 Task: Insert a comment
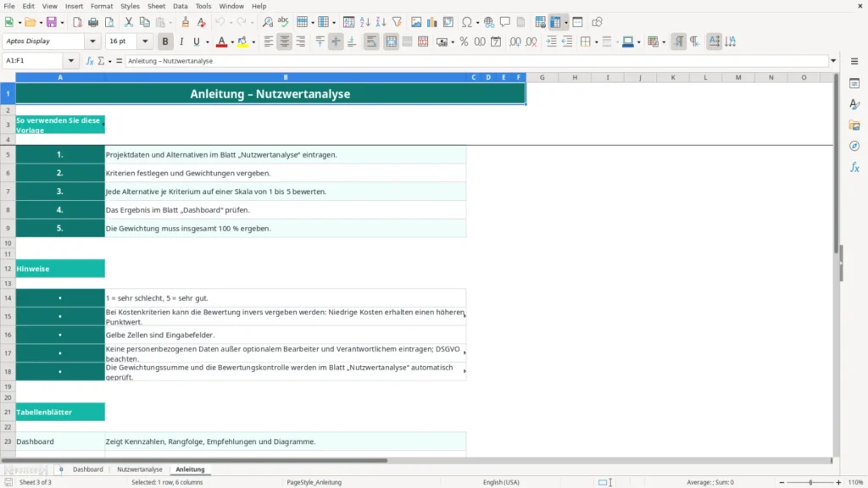click(505, 22)
